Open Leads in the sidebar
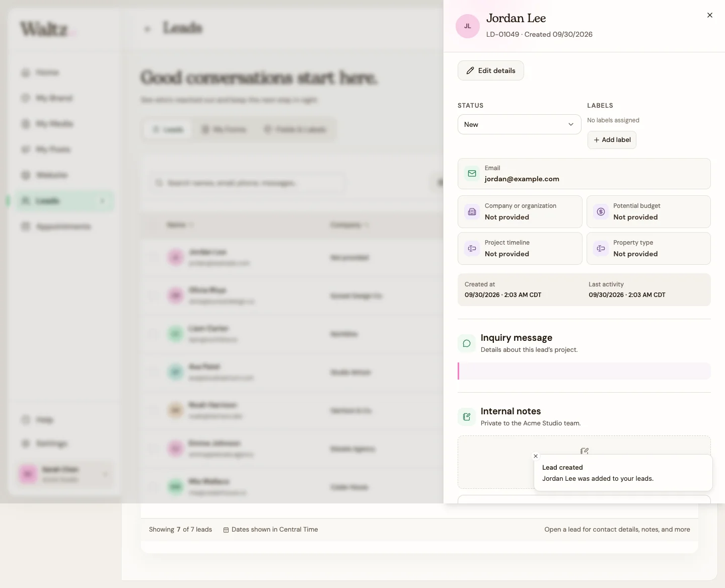Image resolution: width=725 pixels, height=588 pixels. 64,201
